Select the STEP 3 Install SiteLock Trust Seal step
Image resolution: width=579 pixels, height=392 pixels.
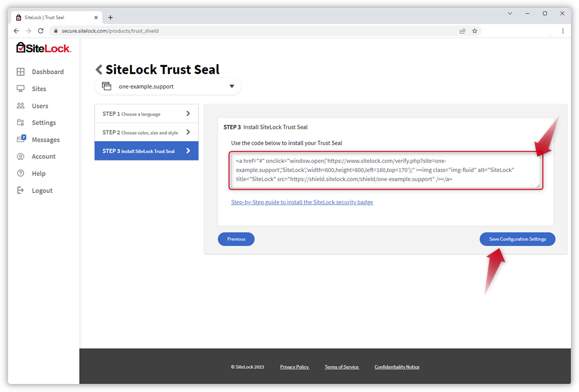click(146, 151)
